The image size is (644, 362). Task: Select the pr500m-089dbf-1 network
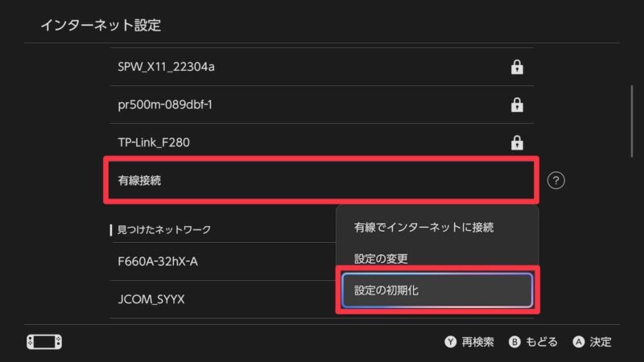[321, 105]
